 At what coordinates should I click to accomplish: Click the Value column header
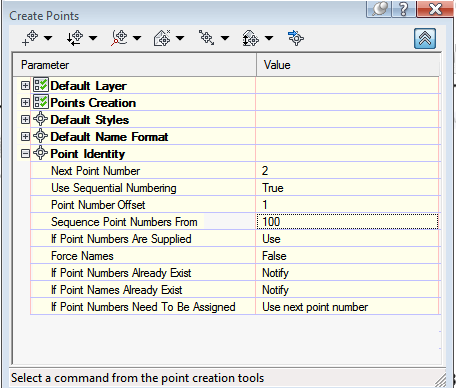(348, 65)
